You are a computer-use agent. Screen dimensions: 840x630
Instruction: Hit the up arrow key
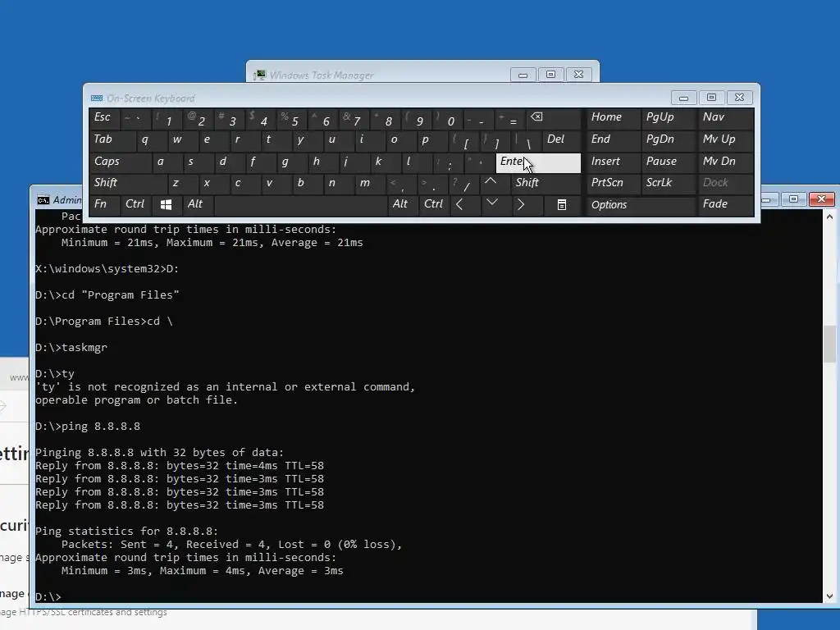pyautogui.click(x=490, y=182)
